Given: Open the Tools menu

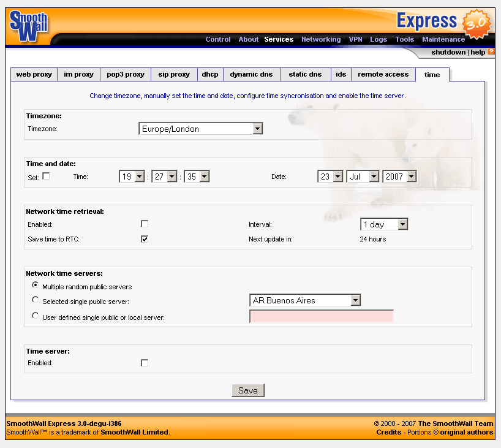Looking at the screenshot, I should 405,39.
